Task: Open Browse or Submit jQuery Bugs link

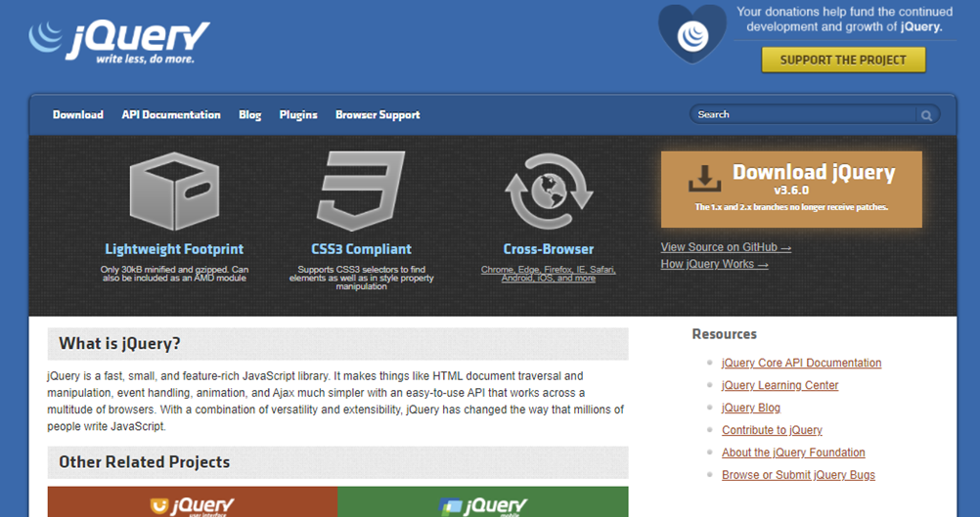Action: pos(798,475)
